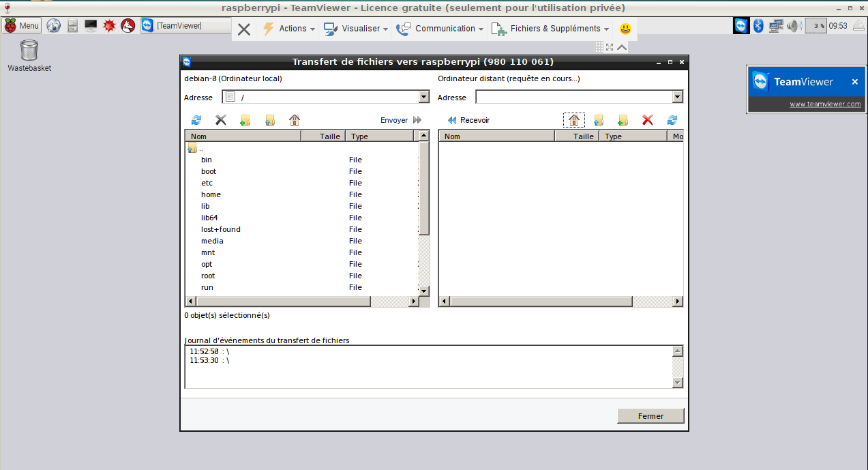Open the Raspberry Pi Menu
Viewport: 868px width, 470px height.
tap(22, 26)
